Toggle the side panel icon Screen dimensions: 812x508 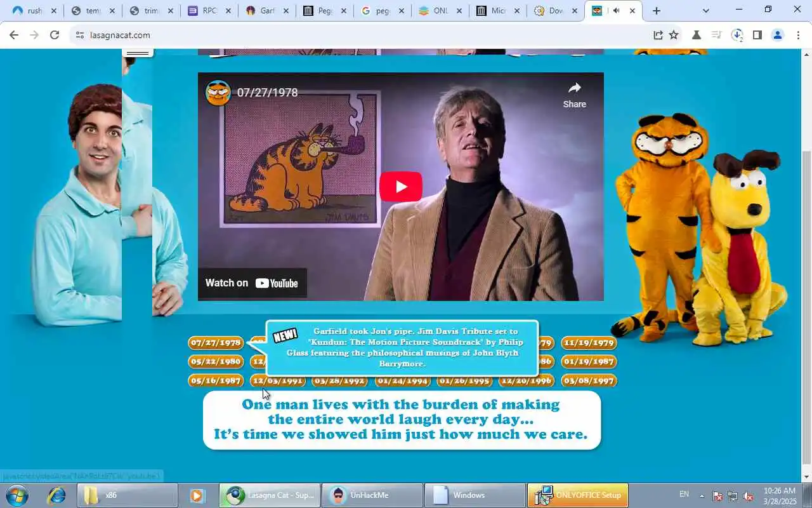tap(757, 35)
